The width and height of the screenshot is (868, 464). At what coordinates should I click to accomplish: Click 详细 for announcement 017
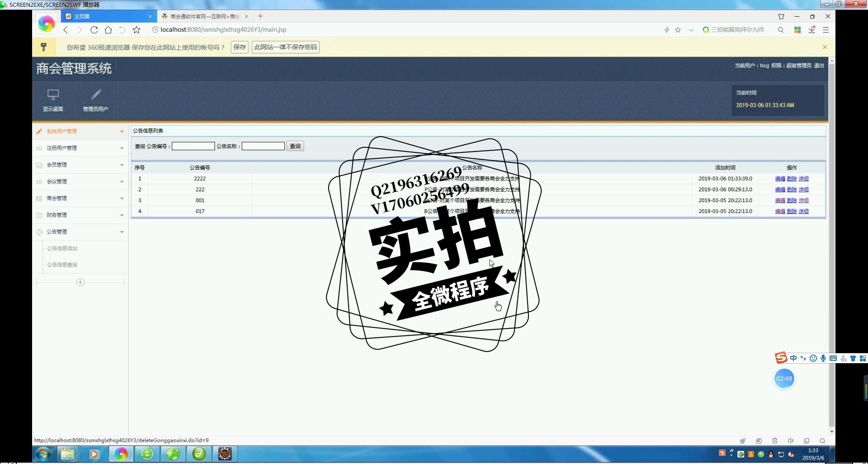803,211
